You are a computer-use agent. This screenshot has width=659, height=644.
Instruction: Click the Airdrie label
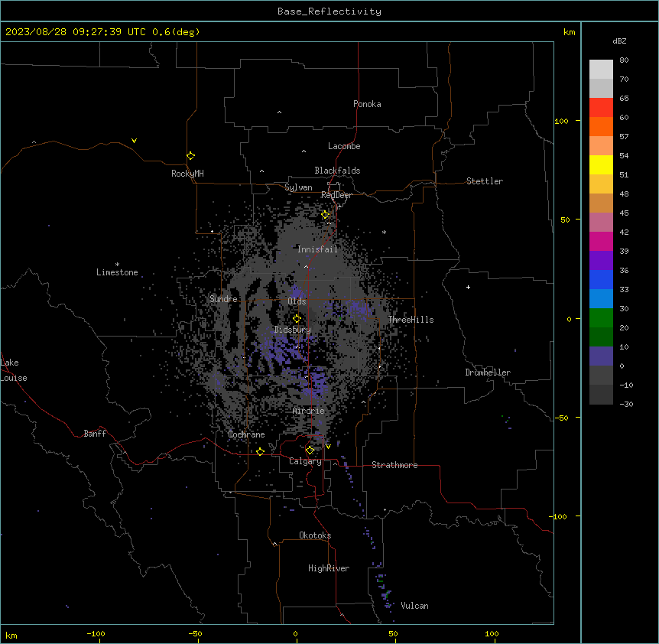308,411
